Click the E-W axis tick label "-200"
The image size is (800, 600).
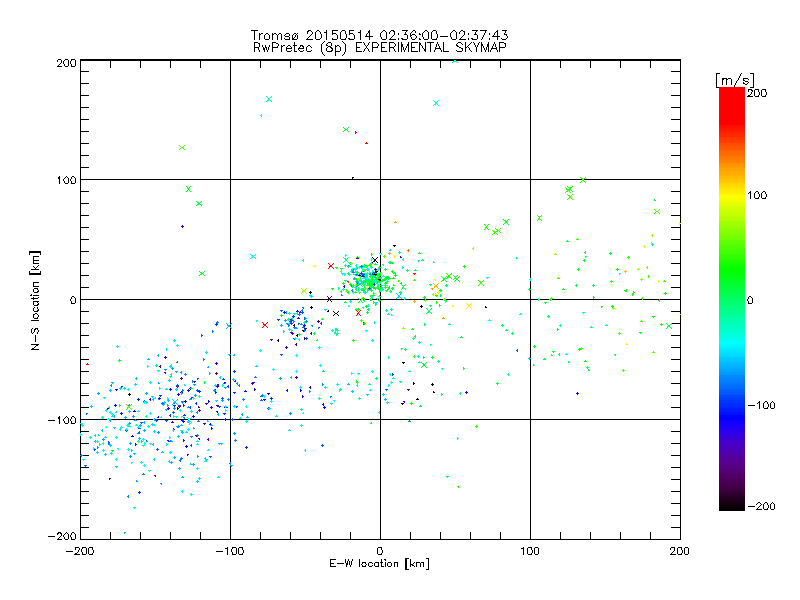80,551
